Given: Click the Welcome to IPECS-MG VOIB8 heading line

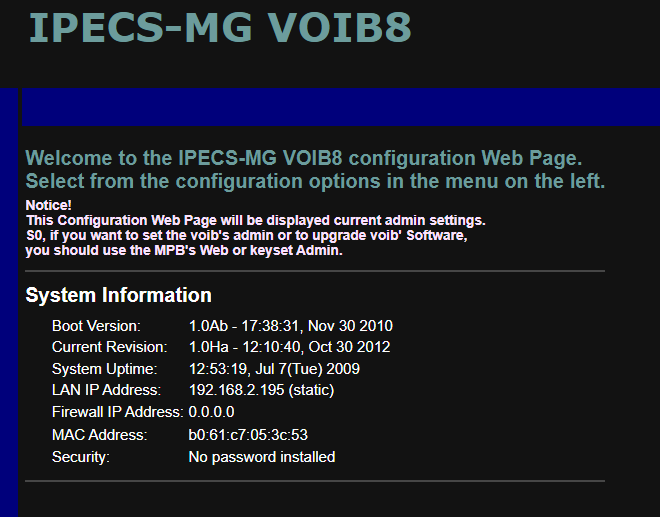Looking at the screenshot, I should (x=303, y=158).
